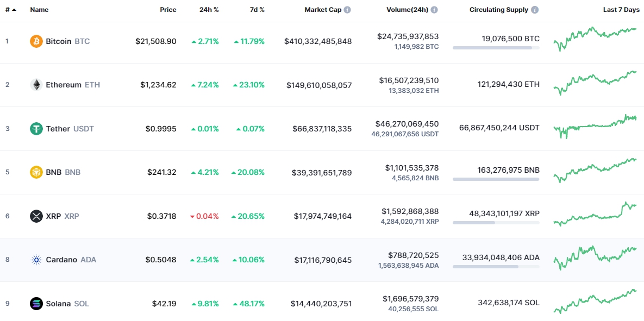Click the Tether coin logo
The width and height of the screenshot is (644, 321).
tap(36, 129)
